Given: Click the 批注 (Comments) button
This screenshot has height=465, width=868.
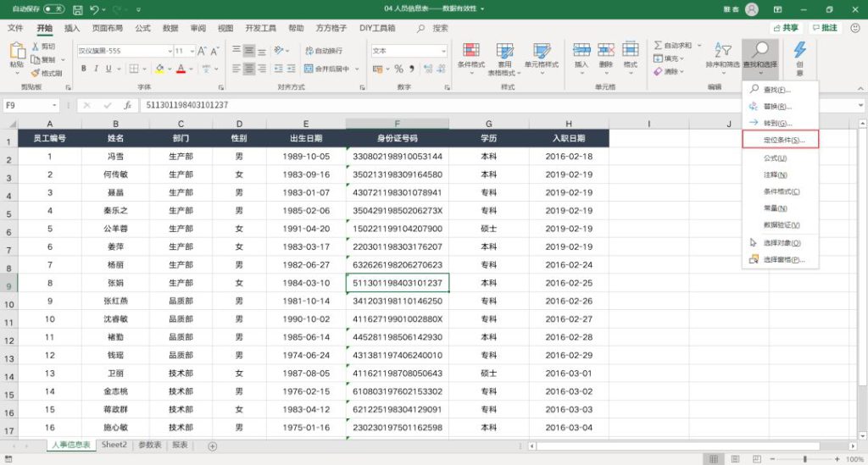Looking at the screenshot, I should point(824,28).
